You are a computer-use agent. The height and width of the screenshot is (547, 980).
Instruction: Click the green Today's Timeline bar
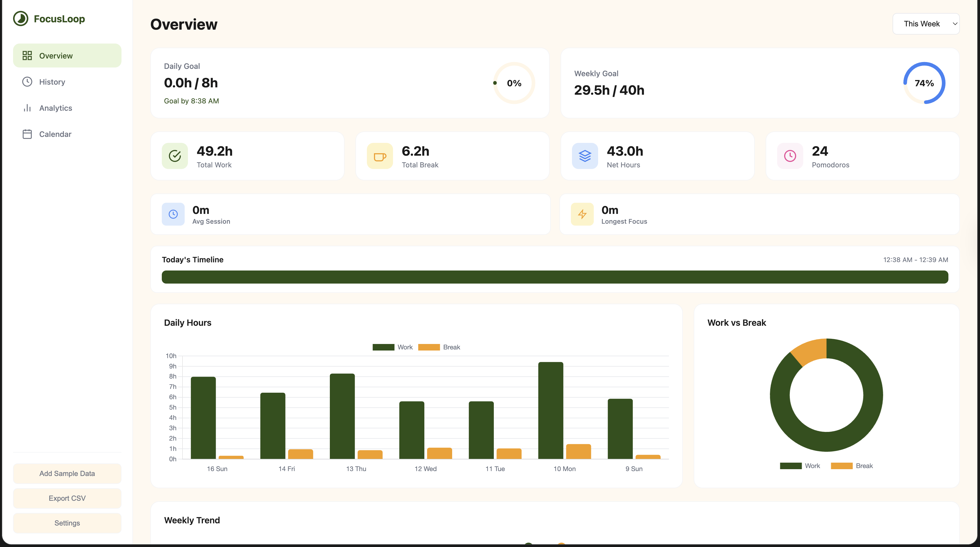pyautogui.click(x=555, y=277)
